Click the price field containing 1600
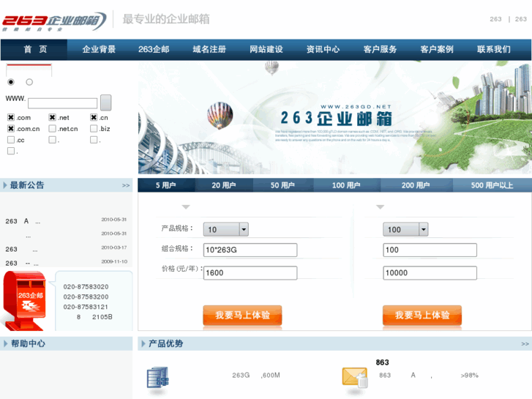532x399 pixels. click(250, 273)
